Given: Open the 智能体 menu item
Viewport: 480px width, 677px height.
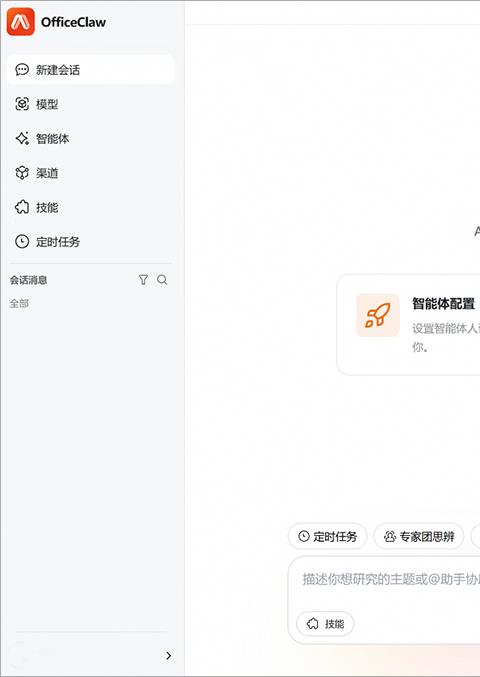Looking at the screenshot, I should [90, 139].
